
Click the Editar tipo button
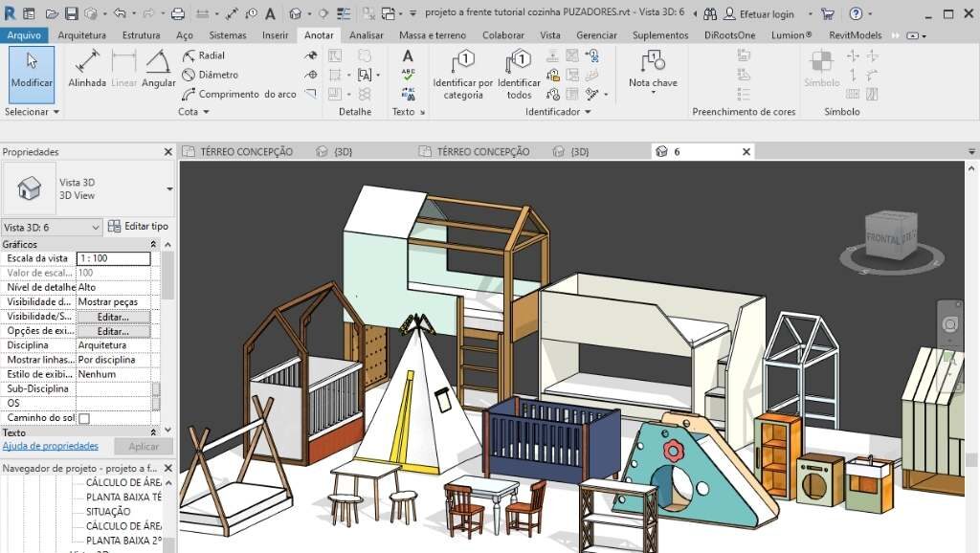[139, 227]
